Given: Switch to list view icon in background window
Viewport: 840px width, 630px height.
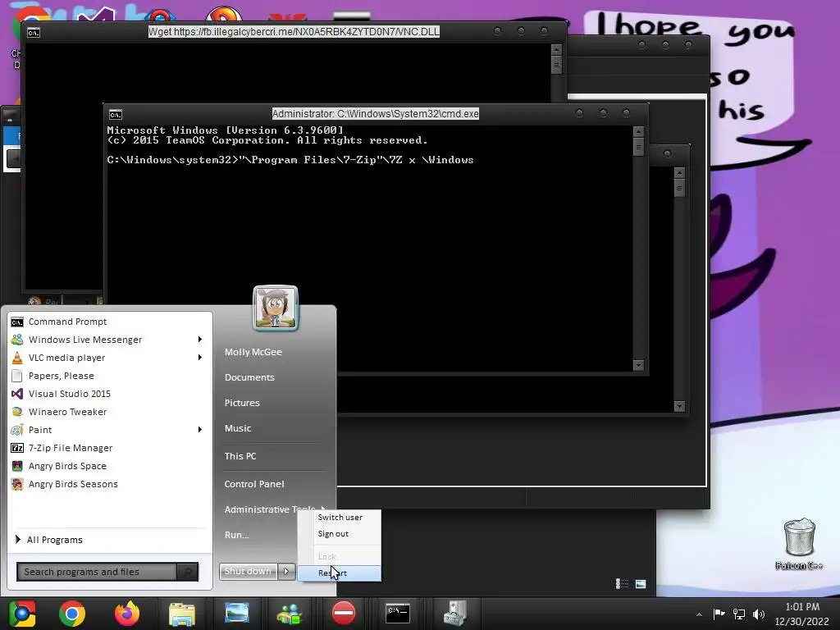Looking at the screenshot, I should 622,583.
